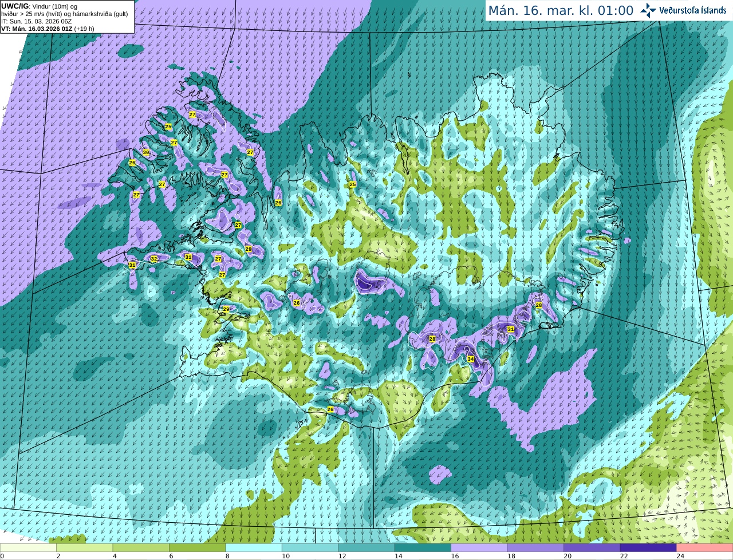Click the legend scale number 16
Viewport: 733px width, 560px height.
(455, 556)
